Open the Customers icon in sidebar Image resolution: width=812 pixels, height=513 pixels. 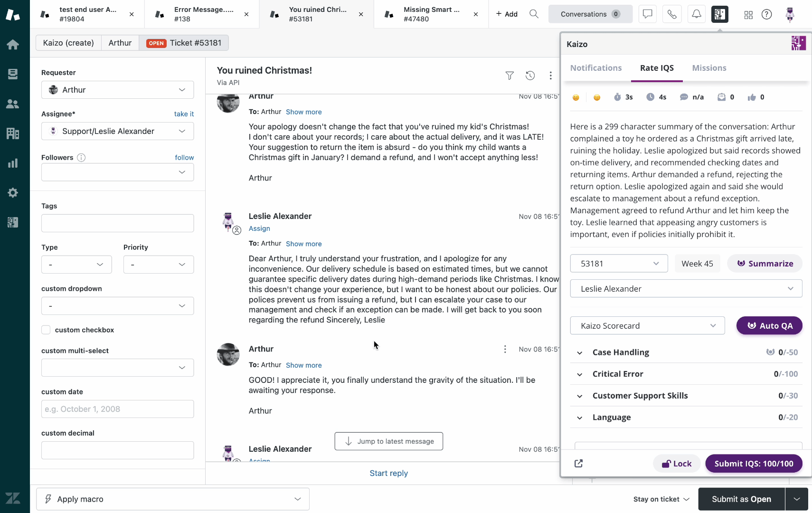(x=13, y=104)
